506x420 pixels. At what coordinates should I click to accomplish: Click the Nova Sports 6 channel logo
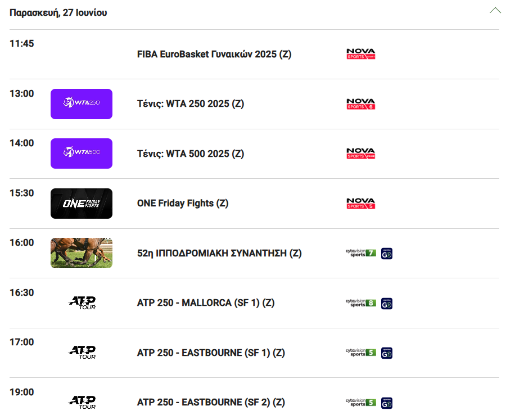361,104
